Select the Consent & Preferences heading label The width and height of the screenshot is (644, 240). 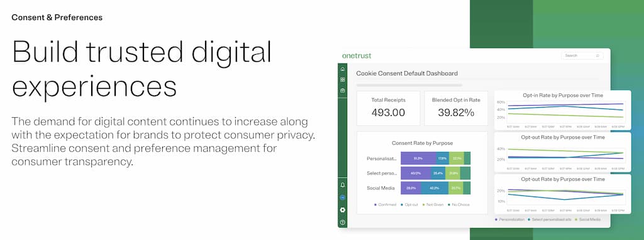pyautogui.click(x=57, y=18)
